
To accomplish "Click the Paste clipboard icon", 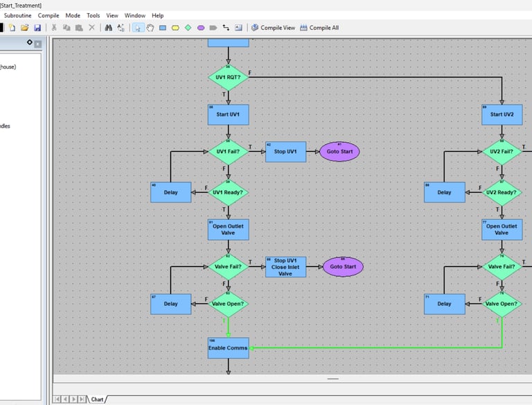I will pos(79,28).
